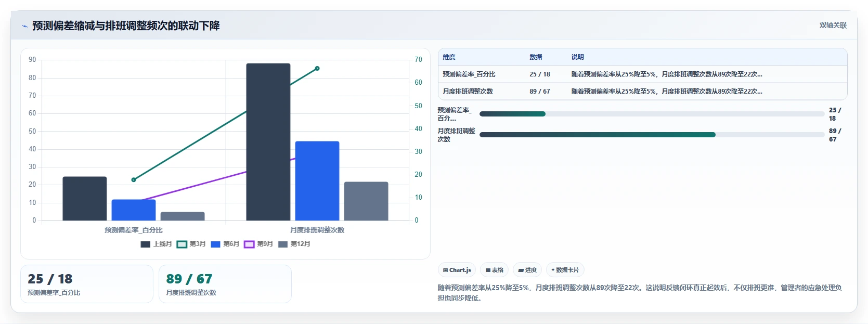Click the green line's upper end point

[x=317, y=69]
